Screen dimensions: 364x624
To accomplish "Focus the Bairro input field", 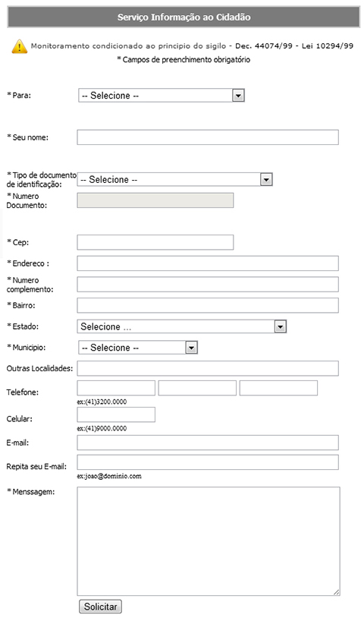I will click(208, 305).
